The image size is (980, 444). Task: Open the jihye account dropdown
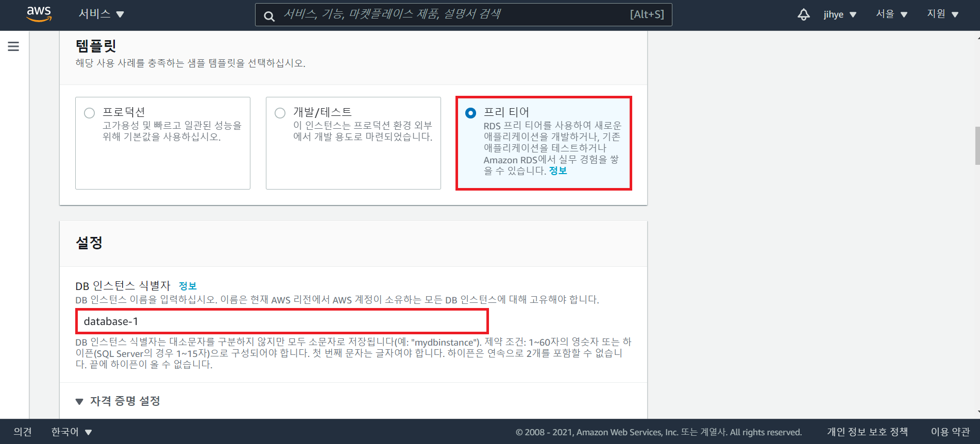pos(840,14)
